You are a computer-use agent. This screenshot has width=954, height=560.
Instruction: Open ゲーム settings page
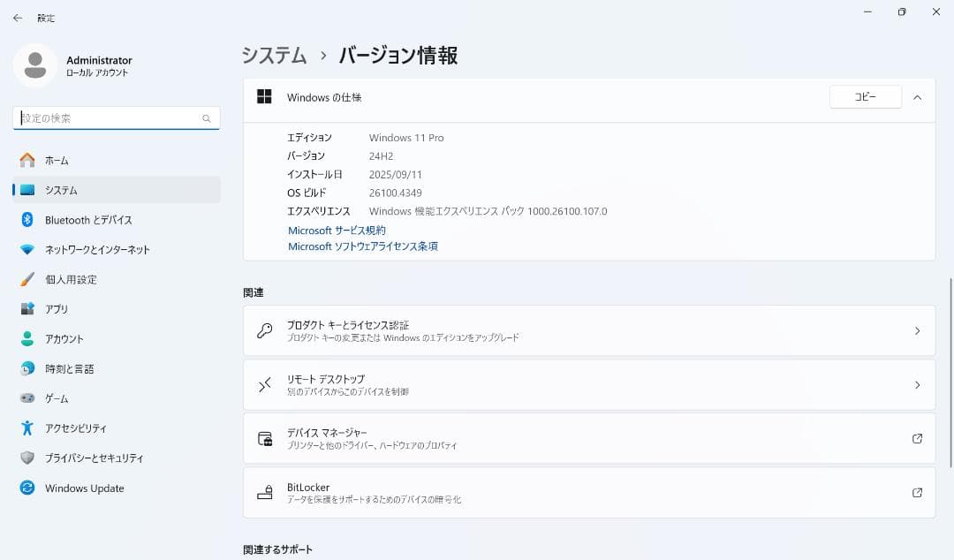tap(117, 398)
